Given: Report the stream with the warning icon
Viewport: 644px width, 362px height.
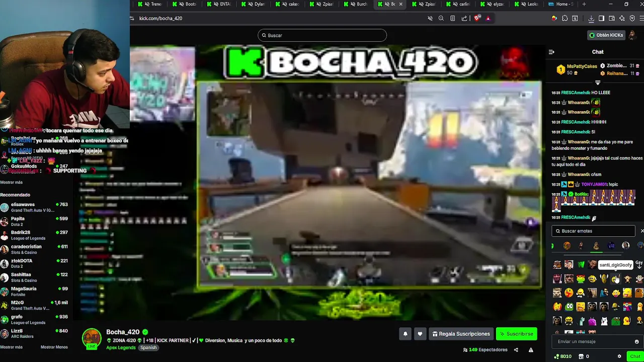Looking at the screenshot, I should 531,350.
